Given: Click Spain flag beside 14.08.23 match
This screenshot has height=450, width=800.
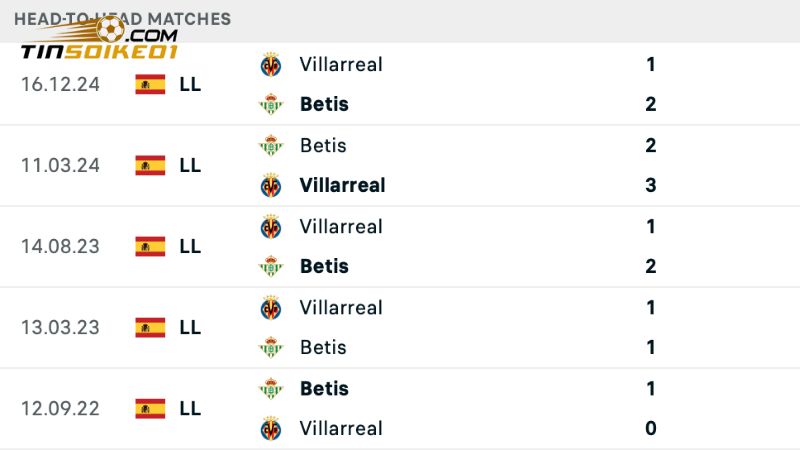Looking at the screenshot, I should pos(150,246).
